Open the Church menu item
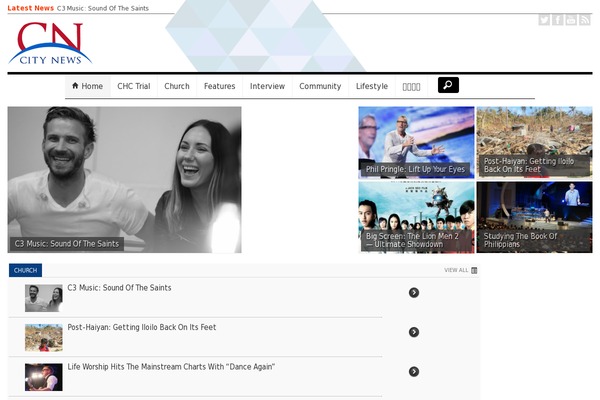The height and width of the screenshot is (400, 600). [x=177, y=86]
